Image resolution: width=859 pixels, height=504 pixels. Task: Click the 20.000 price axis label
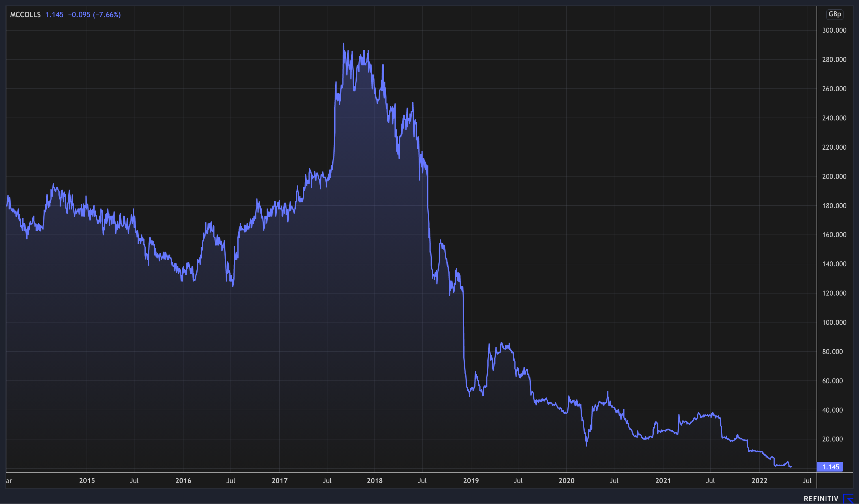[x=832, y=439]
